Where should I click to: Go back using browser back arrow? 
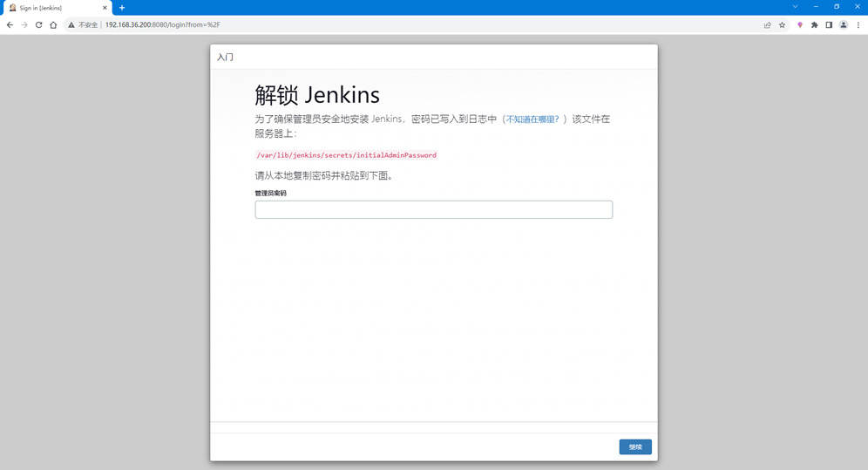tap(10, 25)
